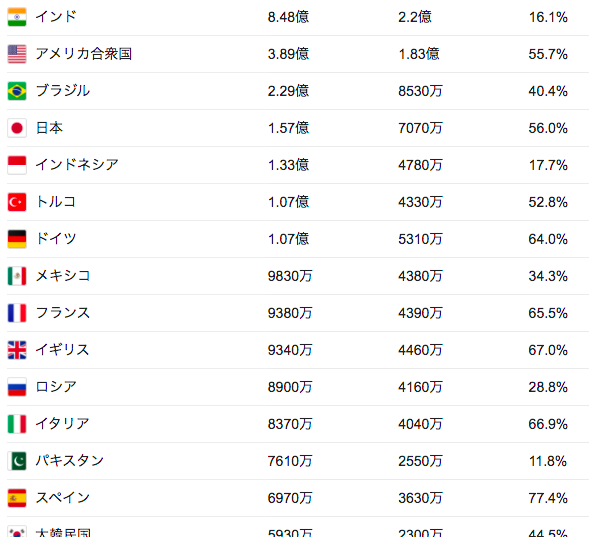Image resolution: width=589 pixels, height=537 pixels.
Task: Click the ロシア country name
Action: [56, 387]
